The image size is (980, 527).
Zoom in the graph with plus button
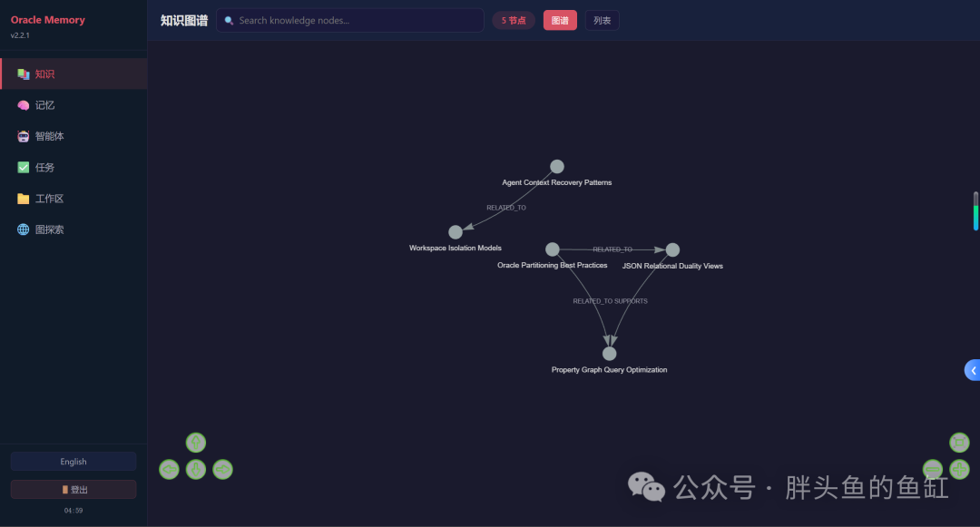[959, 470]
